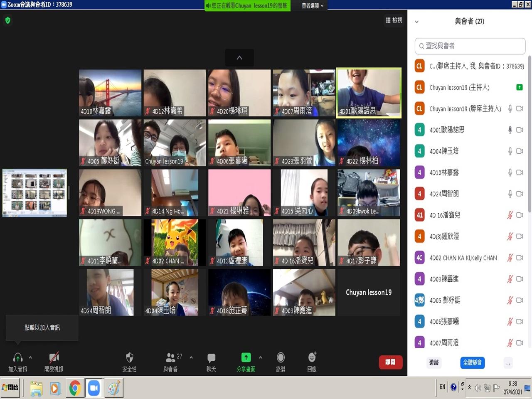Click the Join Audio headphone icon

coord(17,357)
